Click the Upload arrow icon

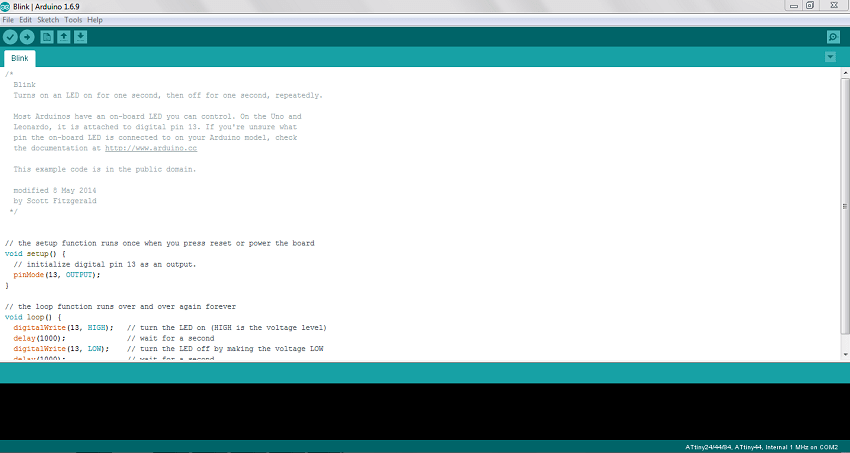coord(27,37)
